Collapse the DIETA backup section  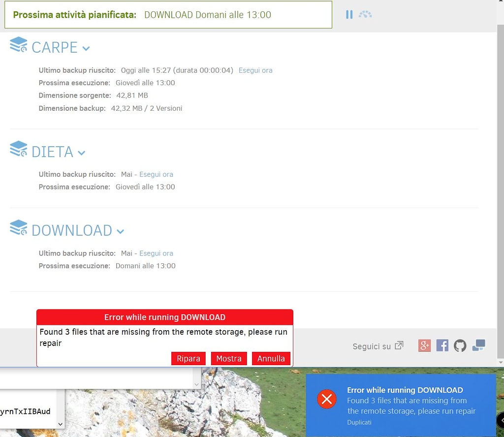82,153
